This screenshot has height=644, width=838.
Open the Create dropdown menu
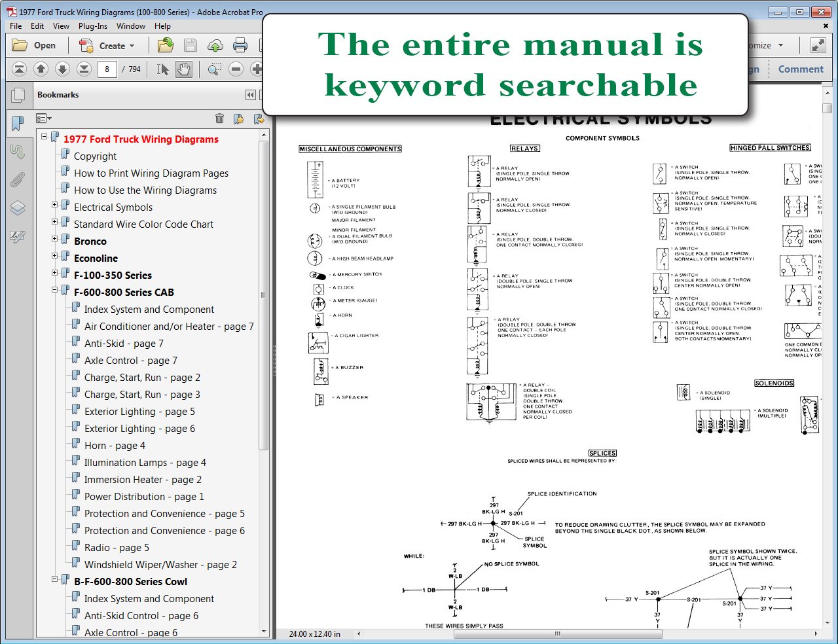107,46
